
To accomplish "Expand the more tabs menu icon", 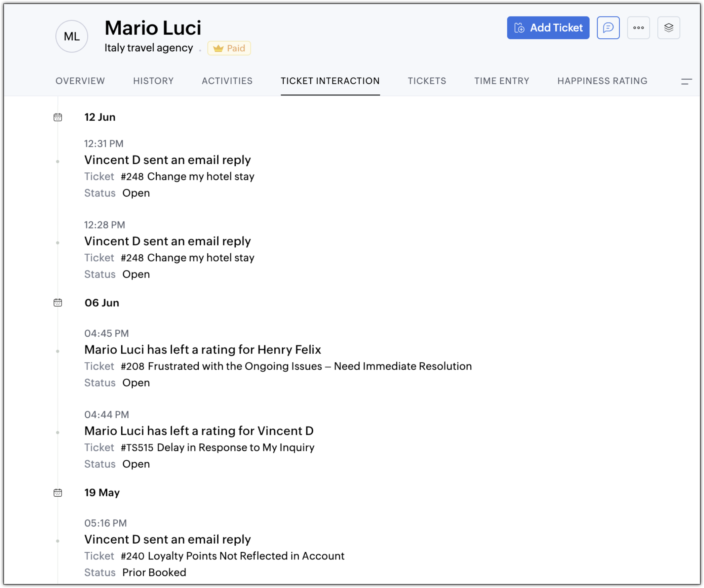I will point(686,81).
